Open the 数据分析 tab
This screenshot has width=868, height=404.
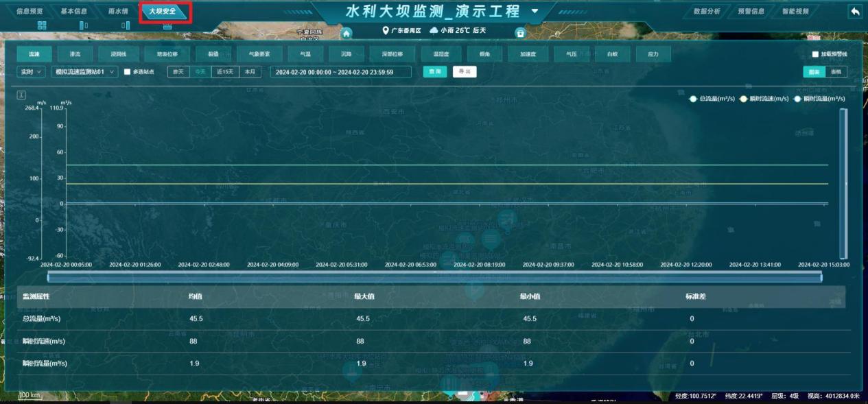click(x=707, y=11)
